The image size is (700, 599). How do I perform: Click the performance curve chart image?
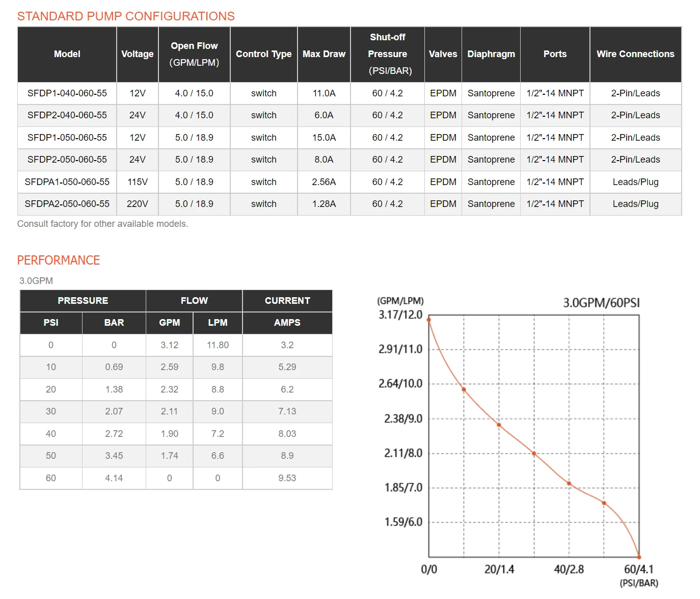point(518,442)
